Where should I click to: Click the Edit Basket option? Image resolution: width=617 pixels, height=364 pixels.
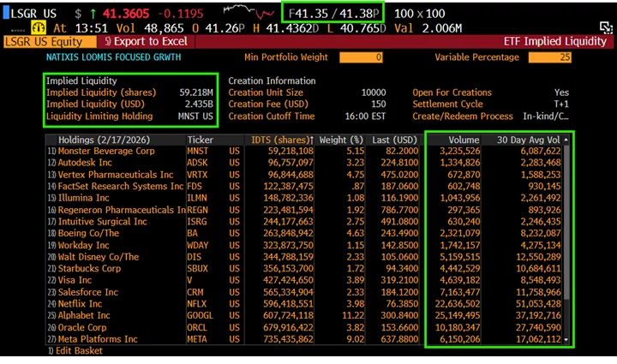point(75,350)
